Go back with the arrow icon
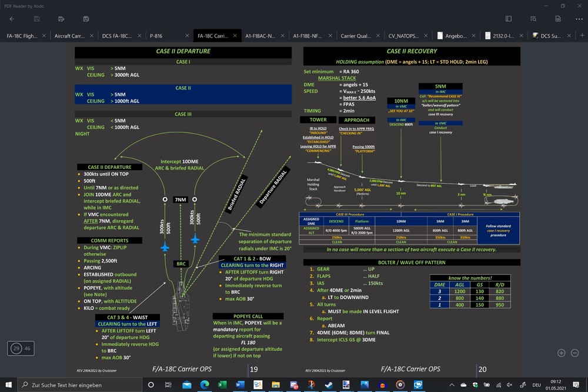Viewport: 588px width, 392px height. tap(12, 19)
